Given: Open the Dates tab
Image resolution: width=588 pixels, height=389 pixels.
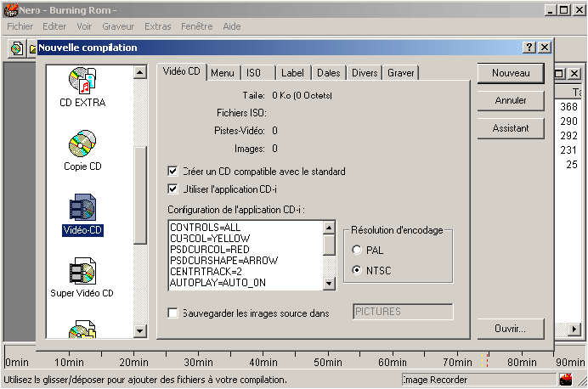Looking at the screenshot, I should (329, 73).
